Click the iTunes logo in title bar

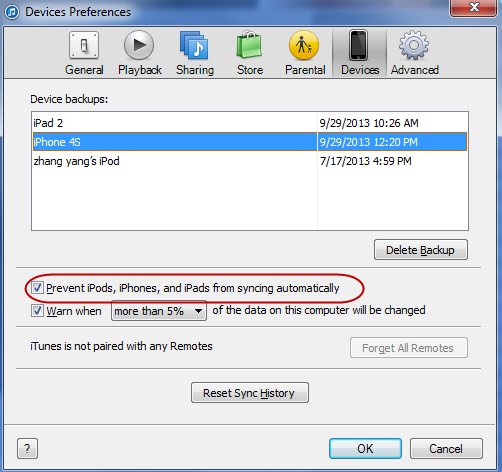12,12
